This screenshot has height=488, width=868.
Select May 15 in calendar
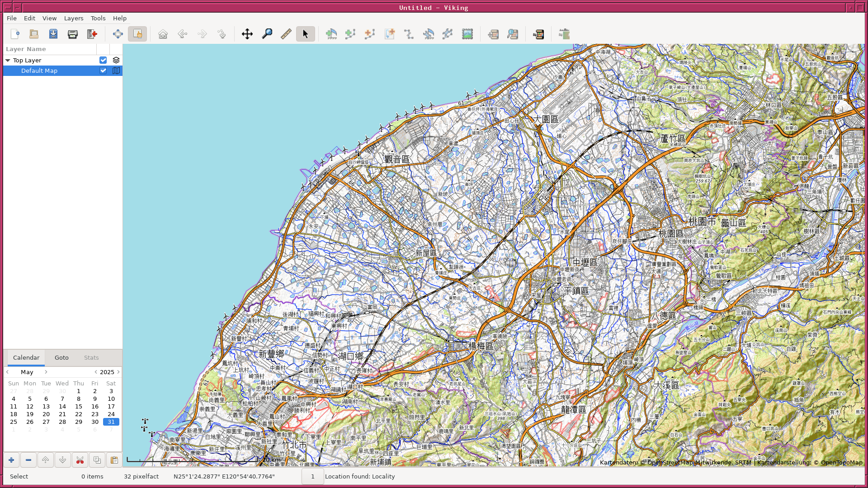(x=79, y=406)
